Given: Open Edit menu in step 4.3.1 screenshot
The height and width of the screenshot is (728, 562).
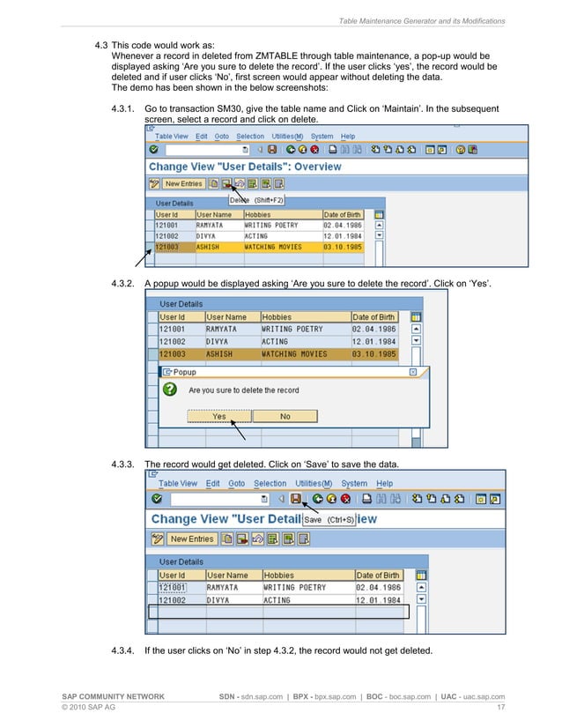Looking at the screenshot, I should click(x=202, y=137).
